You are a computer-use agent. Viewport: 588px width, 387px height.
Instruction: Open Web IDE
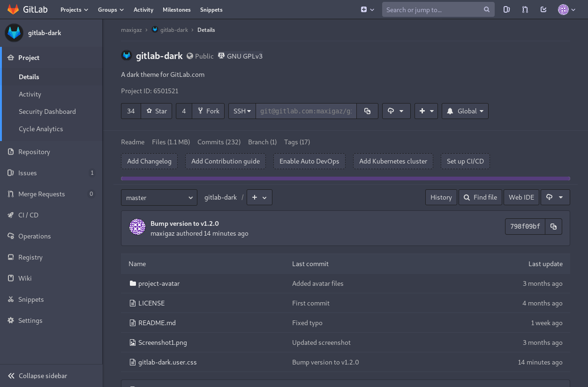click(521, 197)
